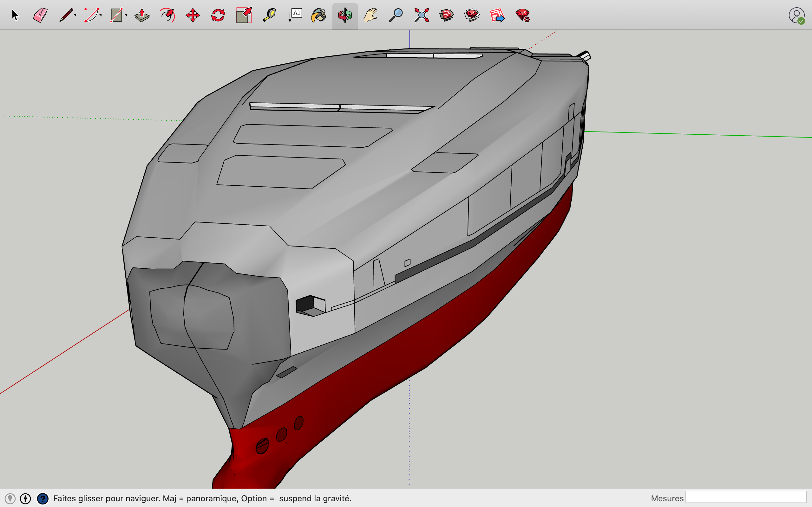Pick the Line pencil tool
812x507 pixels.
point(65,15)
